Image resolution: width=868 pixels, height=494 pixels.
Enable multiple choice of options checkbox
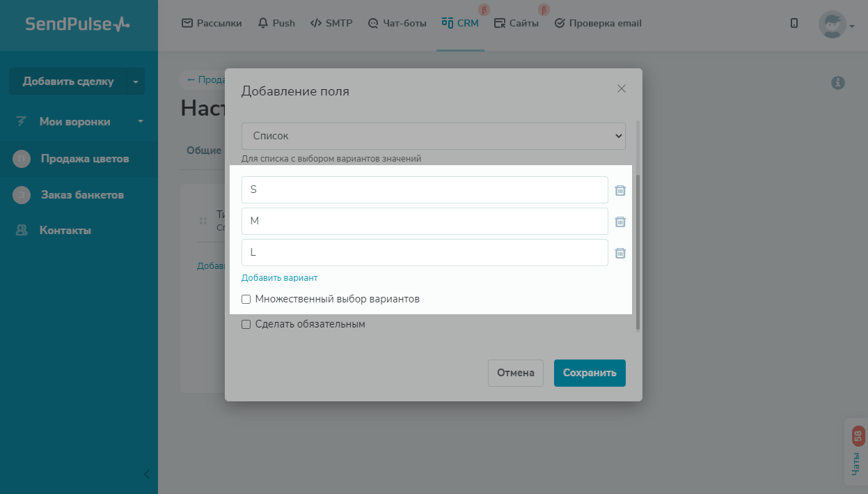246,300
